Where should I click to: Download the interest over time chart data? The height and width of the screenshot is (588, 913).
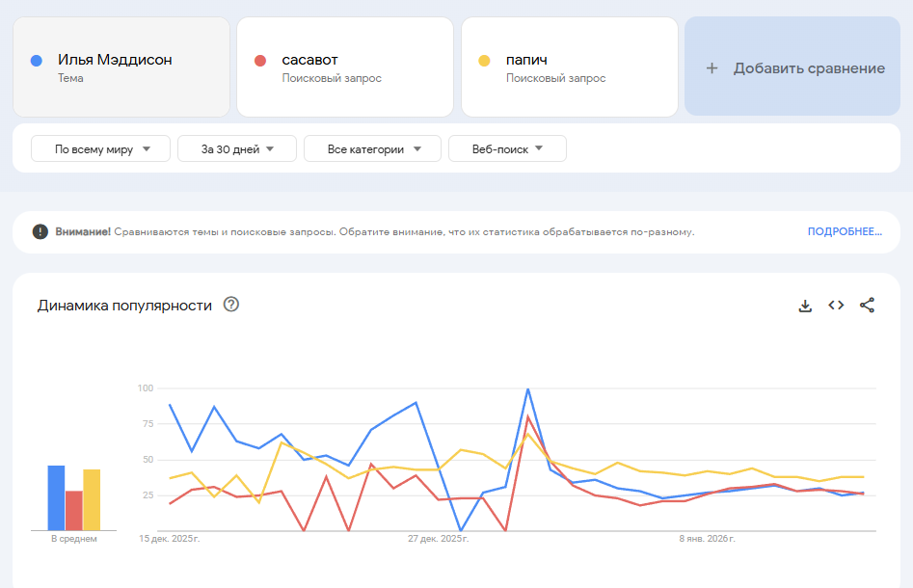point(805,306)
